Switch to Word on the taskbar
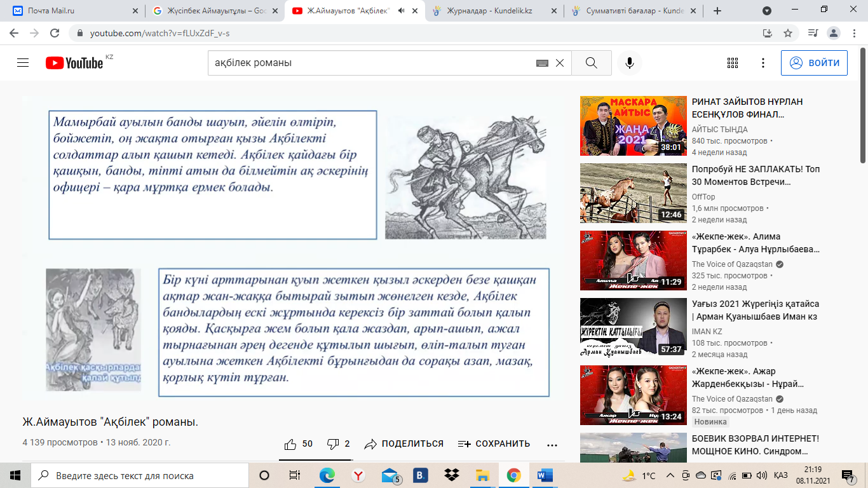The image size is (868, 488). tap(545, 475)
